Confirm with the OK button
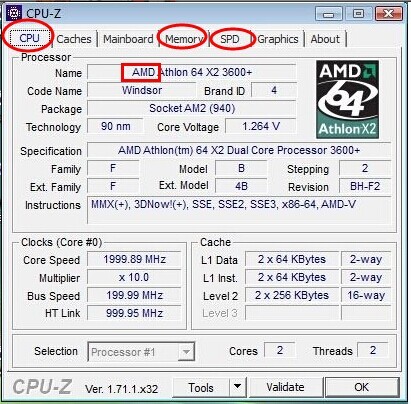Image resolution: width=411 pixels, height=404 pixels. click(362, 387)
